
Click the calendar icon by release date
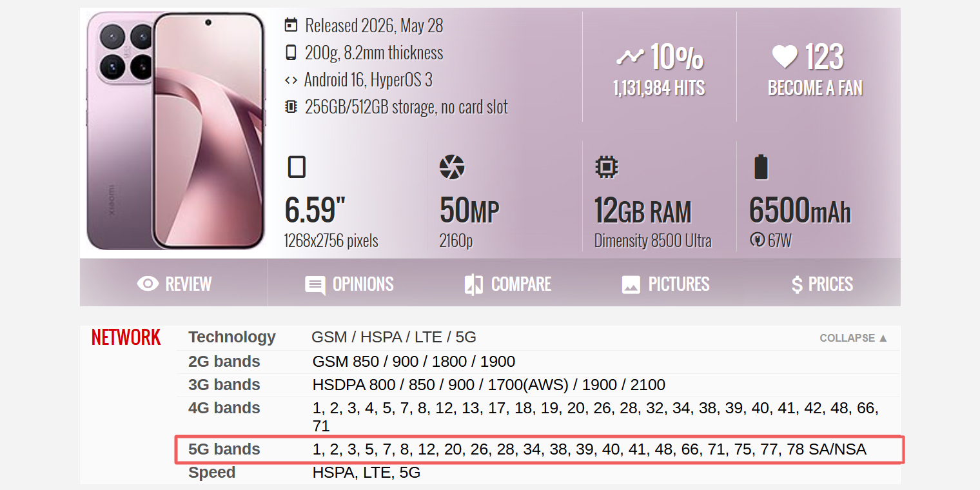(x=291, y=25)
